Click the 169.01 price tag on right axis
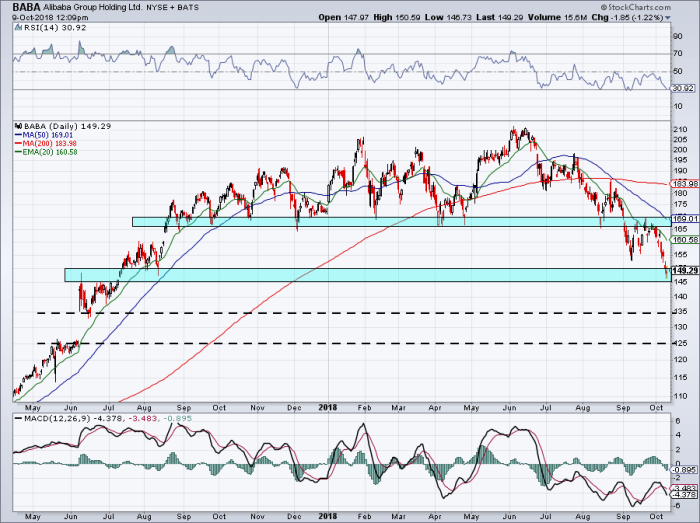 click(x=685, y=219)
